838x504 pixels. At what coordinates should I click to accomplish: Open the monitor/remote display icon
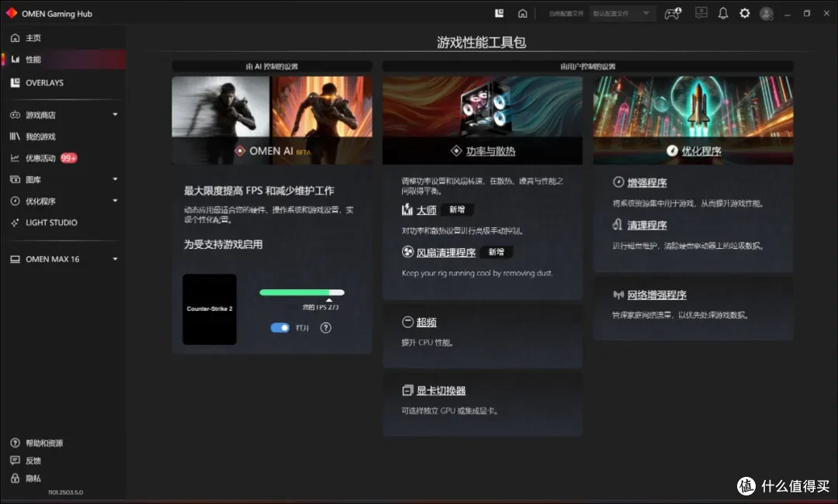701,13
